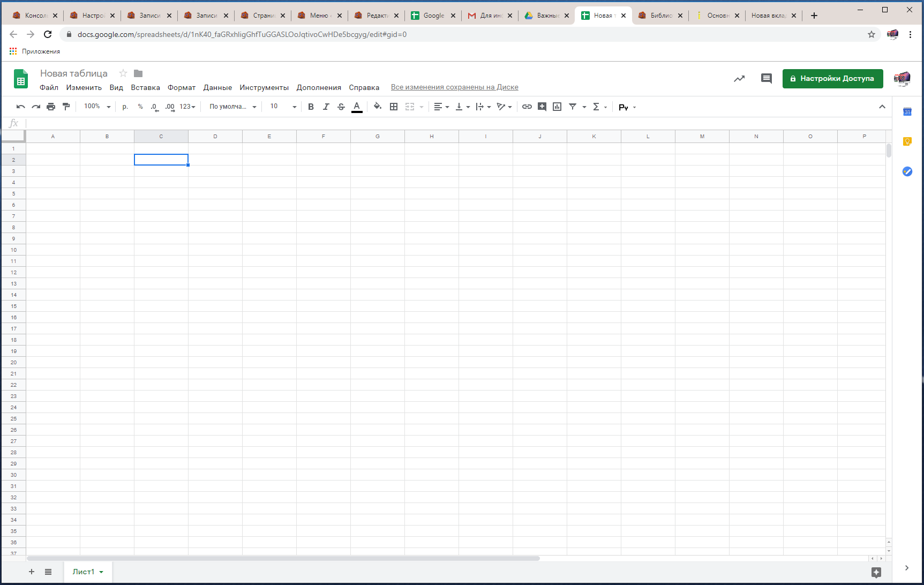Open the Формат menu
The height and width of the screenshot is (585, 924).
[182, 87]
